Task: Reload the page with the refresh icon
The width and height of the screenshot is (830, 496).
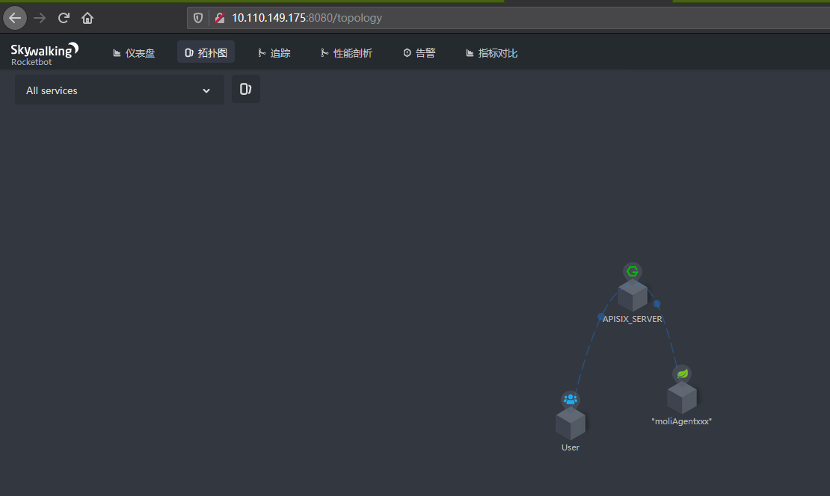Action: pyautogui.click(x=64, y=18)
